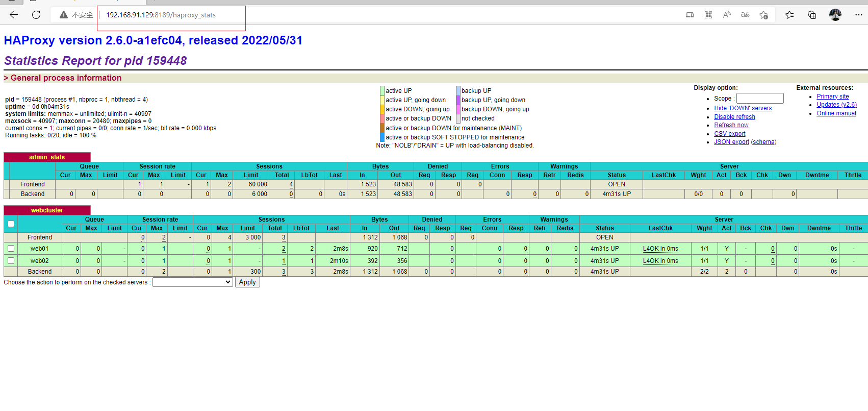
Task: Click web02 LastChk 'L4OK in 0ms'
Action: tap(660, 261)
